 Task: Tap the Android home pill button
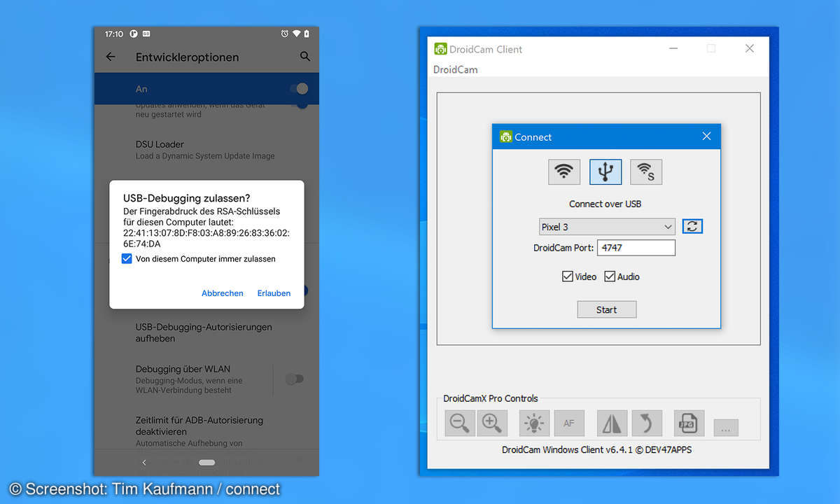click(x=206, y=463)
